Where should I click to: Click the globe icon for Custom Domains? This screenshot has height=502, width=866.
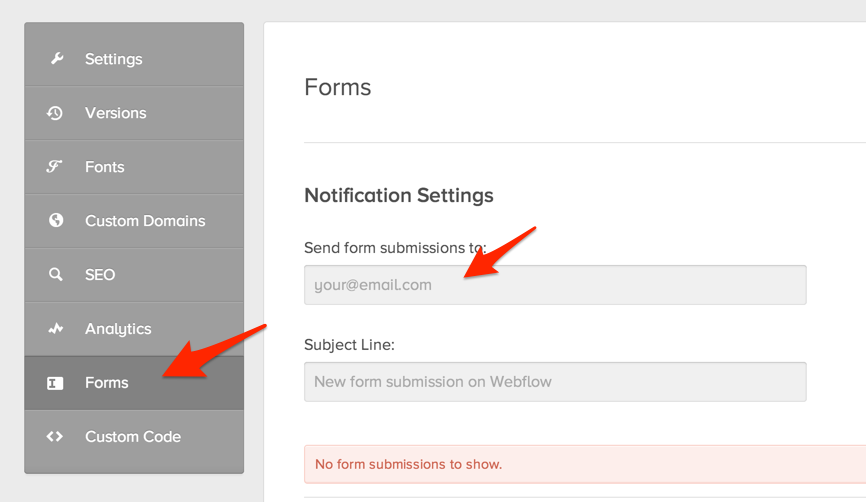pyautogui.click(x=56, y=221)
